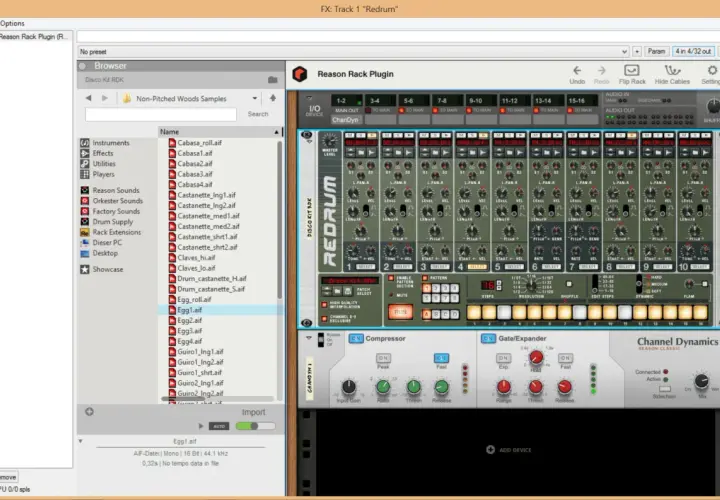This screenshot has width=720, height=500.
Task: Toggle Compressor ON button
Action: (x=356, y=339)
